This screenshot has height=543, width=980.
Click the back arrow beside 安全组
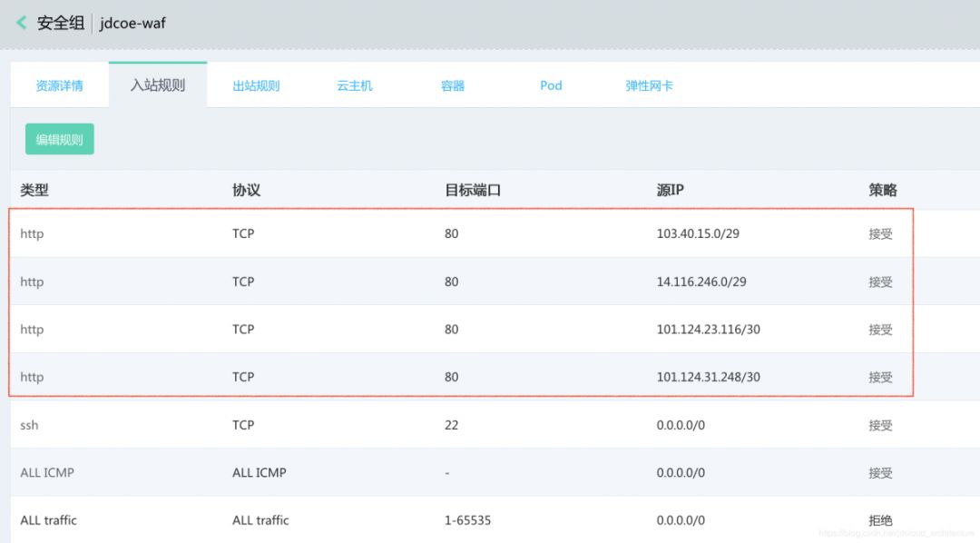20,23
